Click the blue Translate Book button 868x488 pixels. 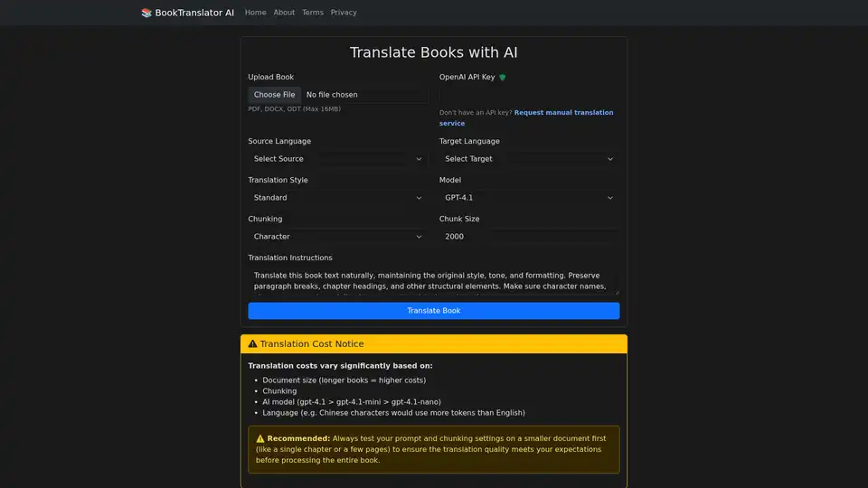point(434,311)
